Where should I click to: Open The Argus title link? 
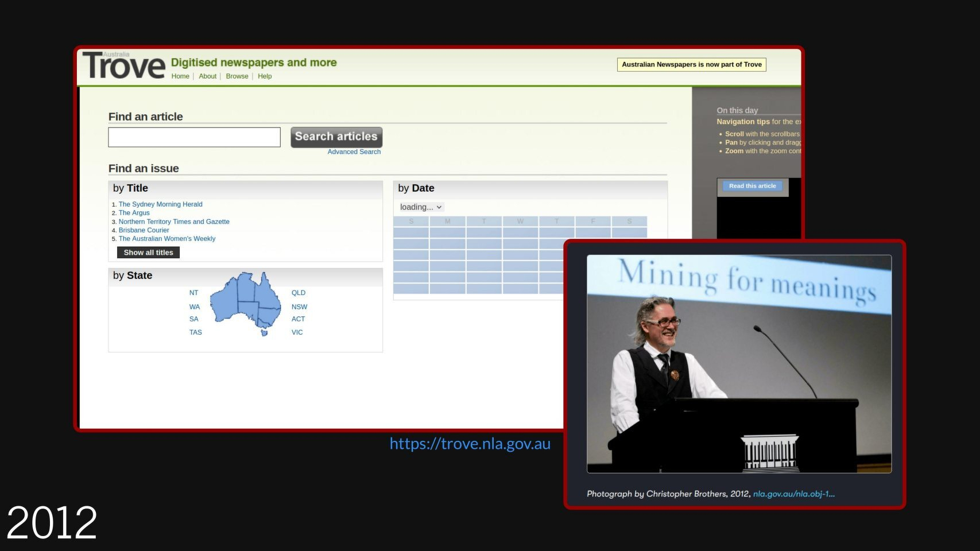[x=134, y=213]
